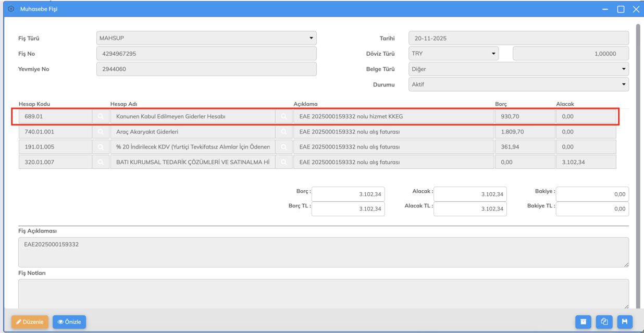
Task: Click into the Fiş Notları text area
Action: 323,293
